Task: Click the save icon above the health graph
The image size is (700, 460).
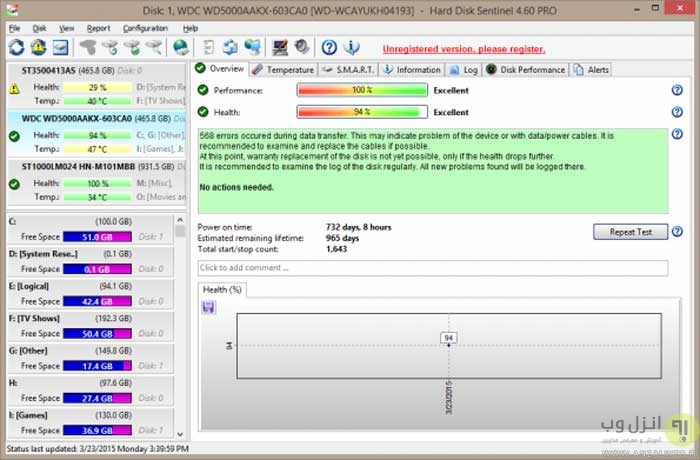Action: pyautogui.click(x=208, y=307)
